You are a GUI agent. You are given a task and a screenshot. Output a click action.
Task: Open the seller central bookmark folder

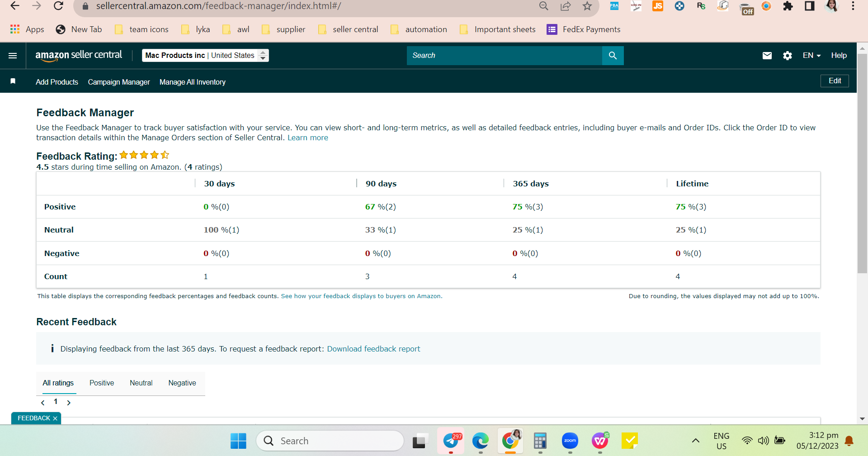point(348,29)
